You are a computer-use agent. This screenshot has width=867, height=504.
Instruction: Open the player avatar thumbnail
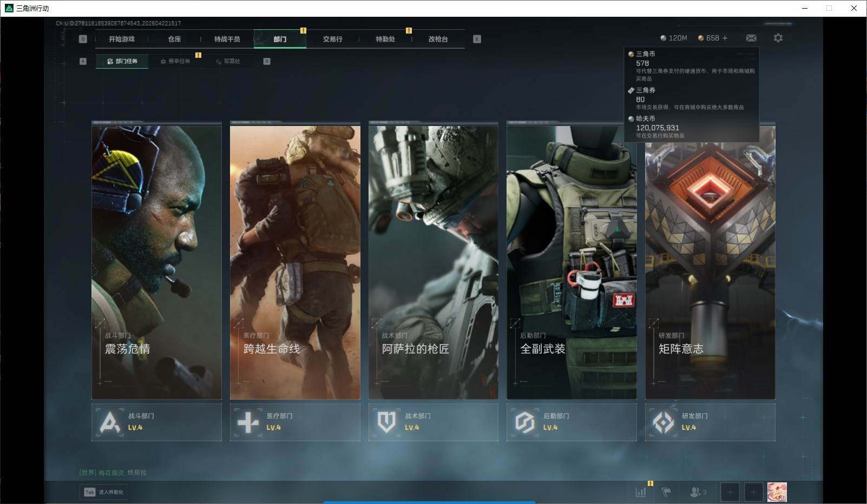pyautogui.click(x=777, y=492)
